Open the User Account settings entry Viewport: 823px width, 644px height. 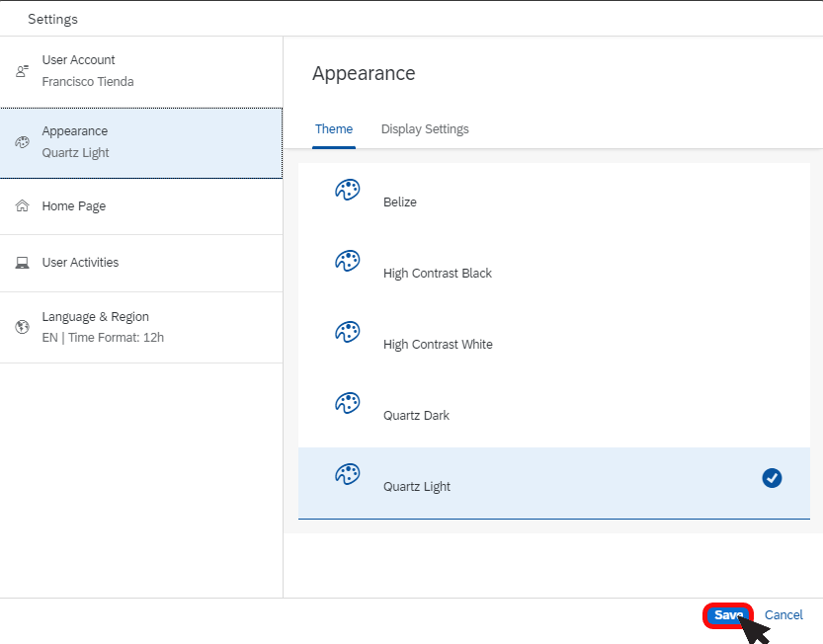[141, 71]
